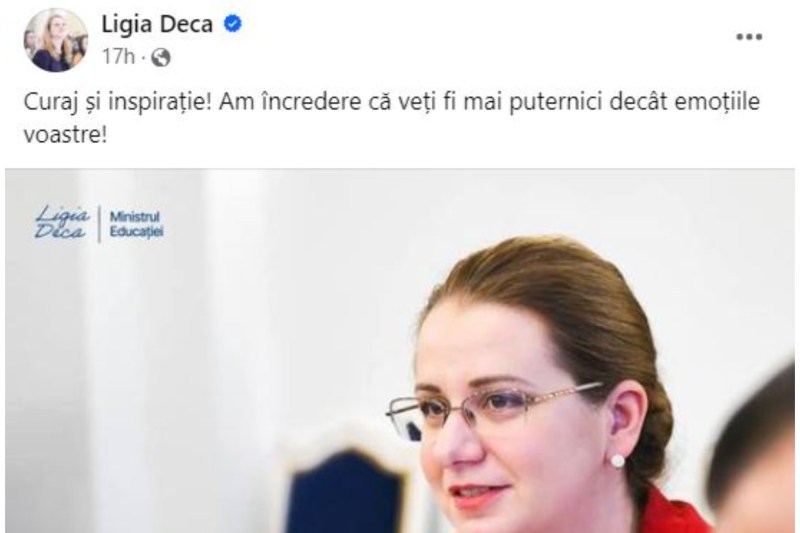
Task: Click the globe public audience icon
Action: [x=161, y=57]
